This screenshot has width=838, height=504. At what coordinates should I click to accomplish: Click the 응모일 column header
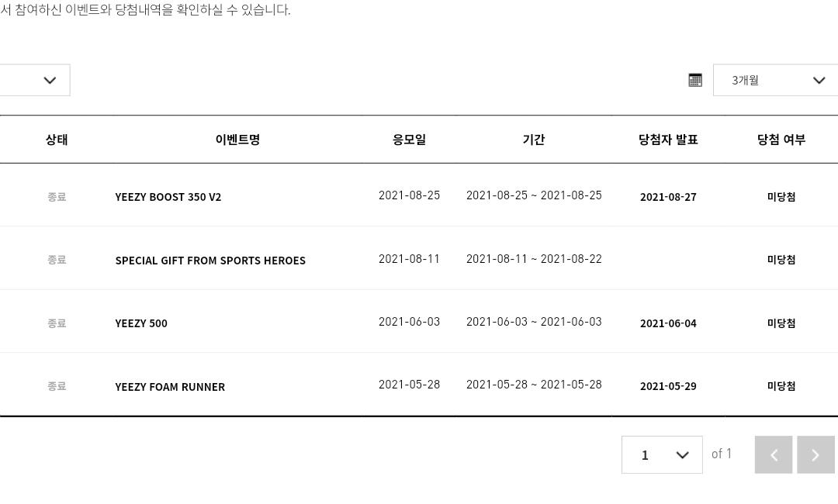click(x=410, y=140)
